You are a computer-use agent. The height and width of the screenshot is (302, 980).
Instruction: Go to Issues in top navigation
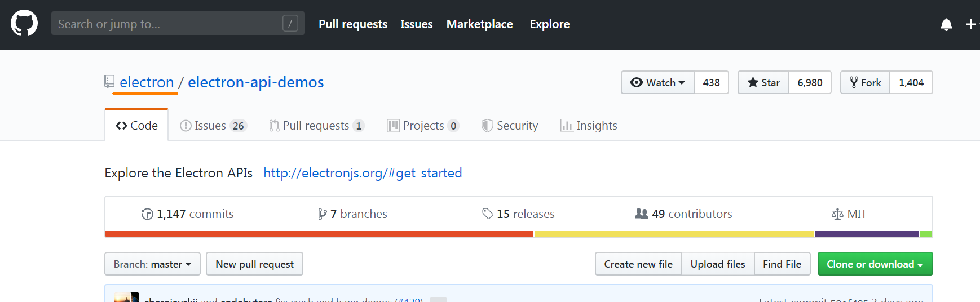click(x=417, y=24)
